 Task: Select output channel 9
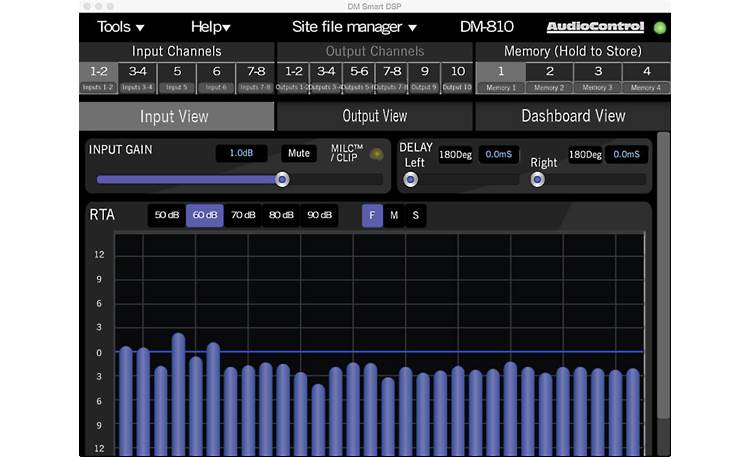pyautogui.click(x=424, y=78)
